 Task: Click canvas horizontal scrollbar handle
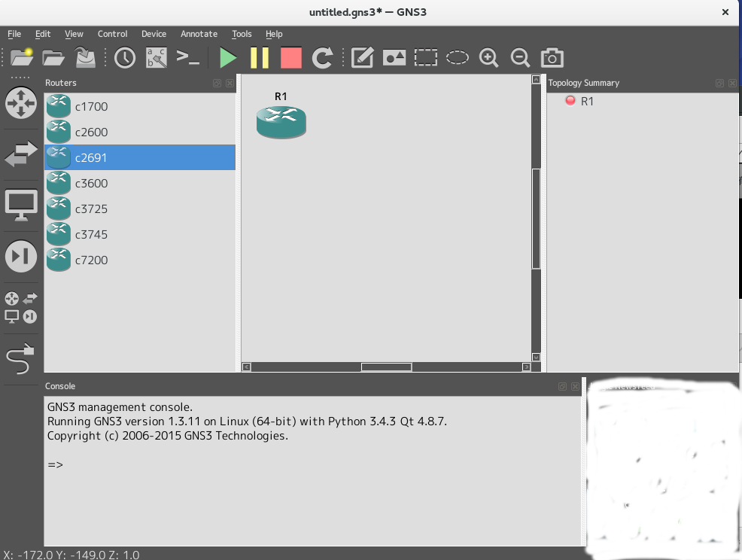(386, 367)
